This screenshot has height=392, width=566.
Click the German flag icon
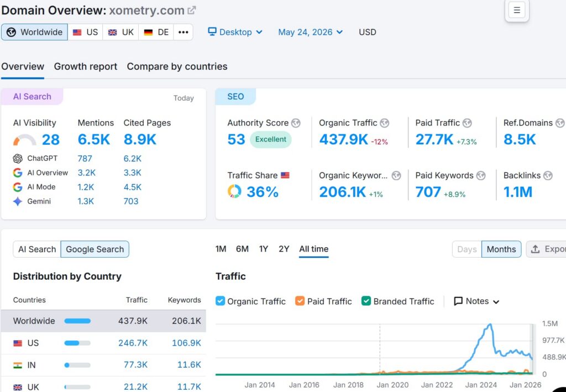click(148, 32)
